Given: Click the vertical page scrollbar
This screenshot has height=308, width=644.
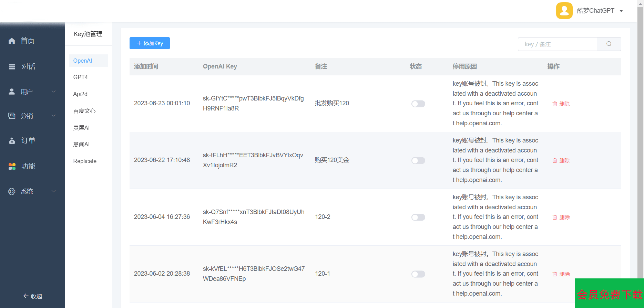Looking at the screenshot, I should point(640,138).
